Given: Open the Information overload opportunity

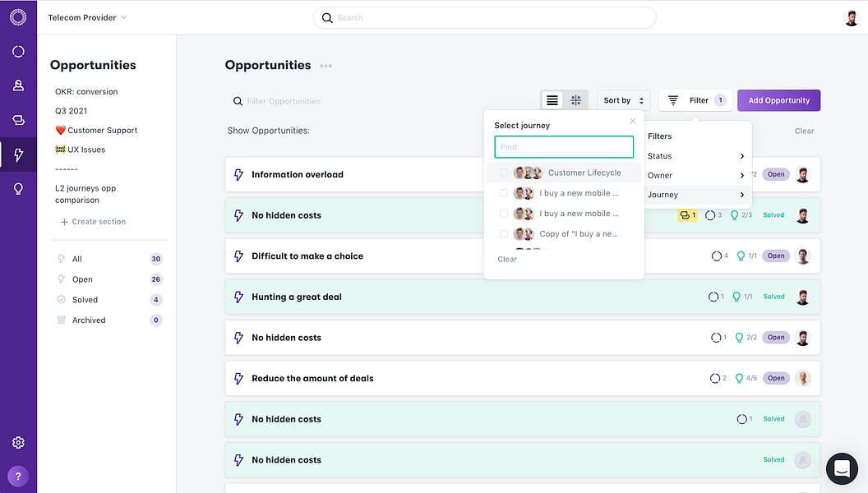Looking at the screenshot, I should pyautogui.click(x=298, y=175).
